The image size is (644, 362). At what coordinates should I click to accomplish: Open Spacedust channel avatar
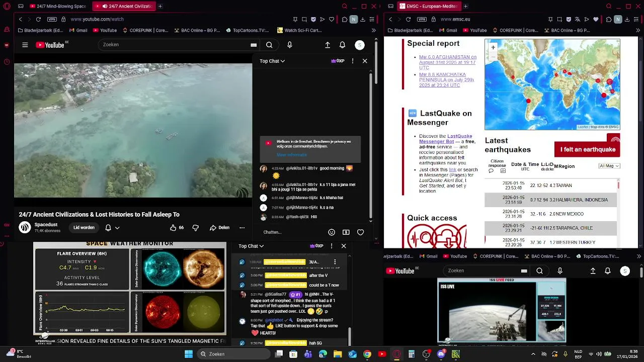click(25, 227)
